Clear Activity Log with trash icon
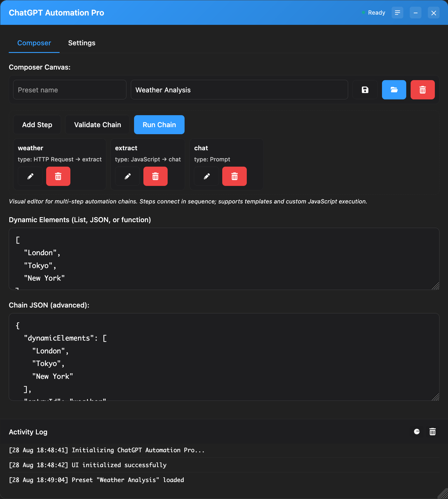This screenshot has width=448, height=499. 433,432
